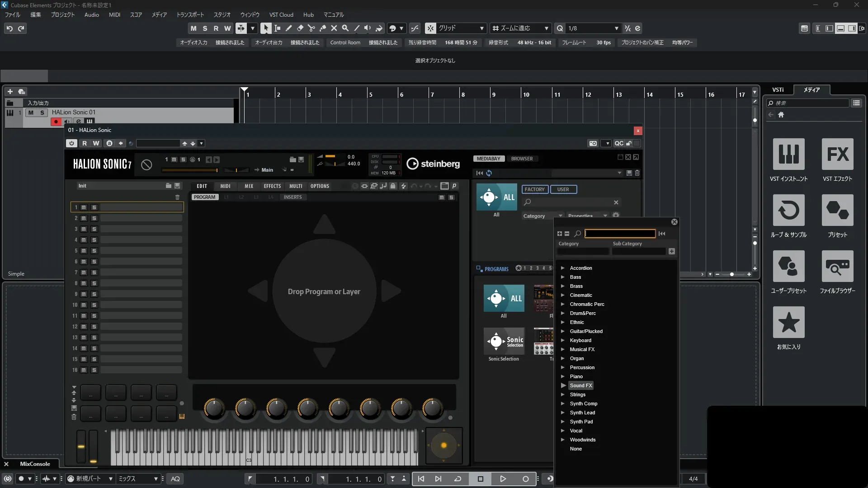Click the first quick control knob
Viewport: 868px width, 488px height.
[x=214, y=408]
